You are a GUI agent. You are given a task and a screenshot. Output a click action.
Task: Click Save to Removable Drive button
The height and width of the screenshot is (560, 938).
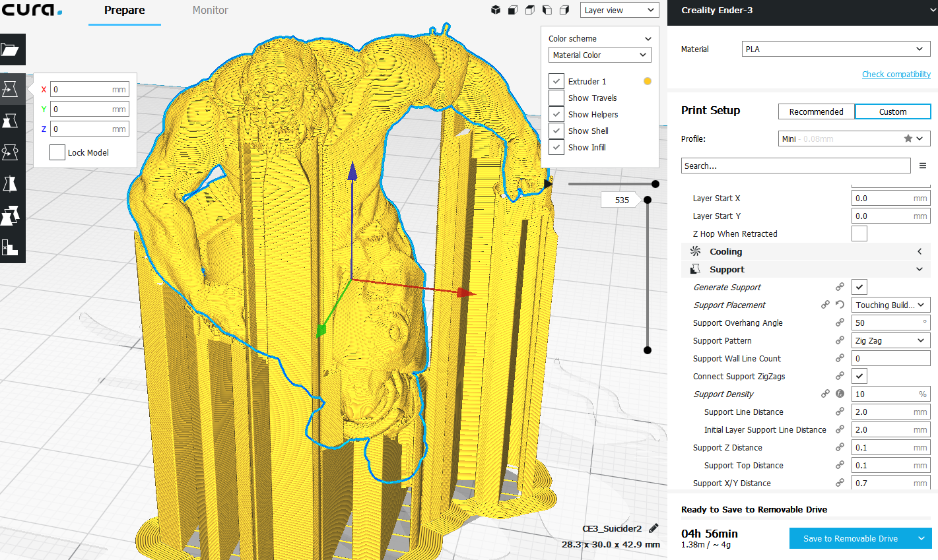(850, 538)
